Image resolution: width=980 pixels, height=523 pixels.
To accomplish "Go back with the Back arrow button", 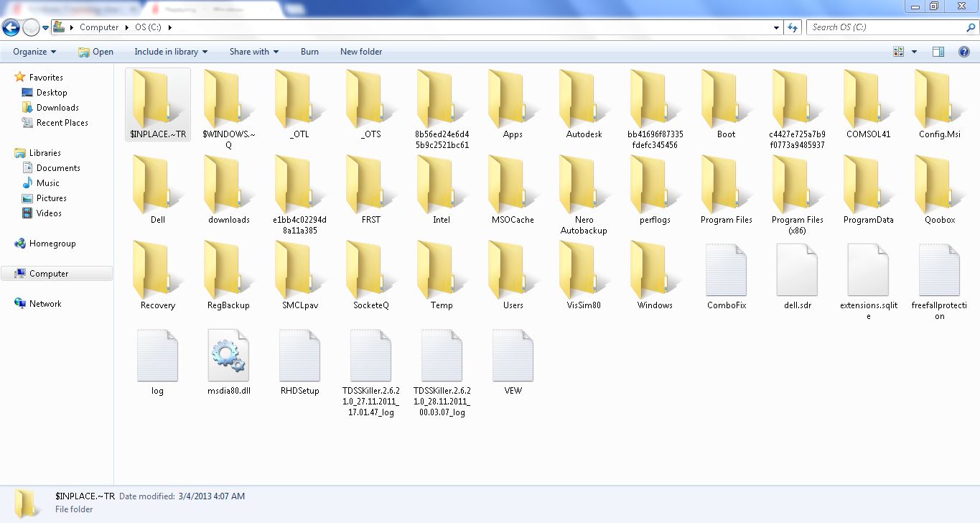I will tap(11, 28).
